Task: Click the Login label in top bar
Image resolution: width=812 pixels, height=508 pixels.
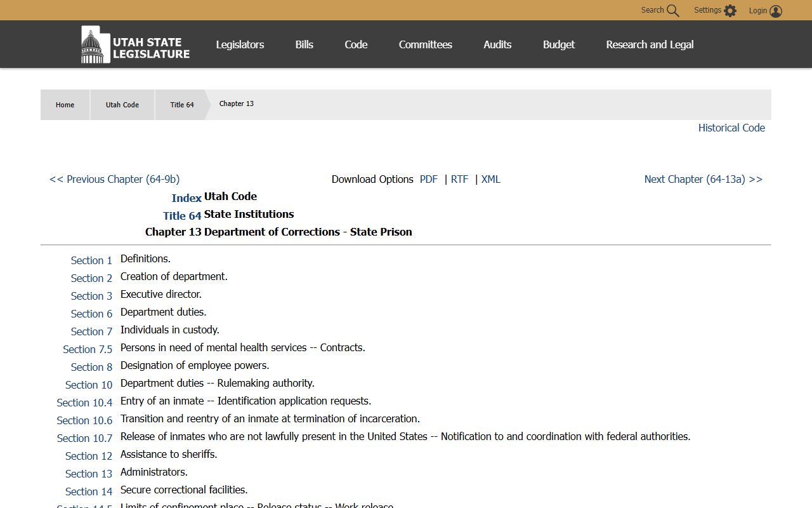Action: click(758, 10)
